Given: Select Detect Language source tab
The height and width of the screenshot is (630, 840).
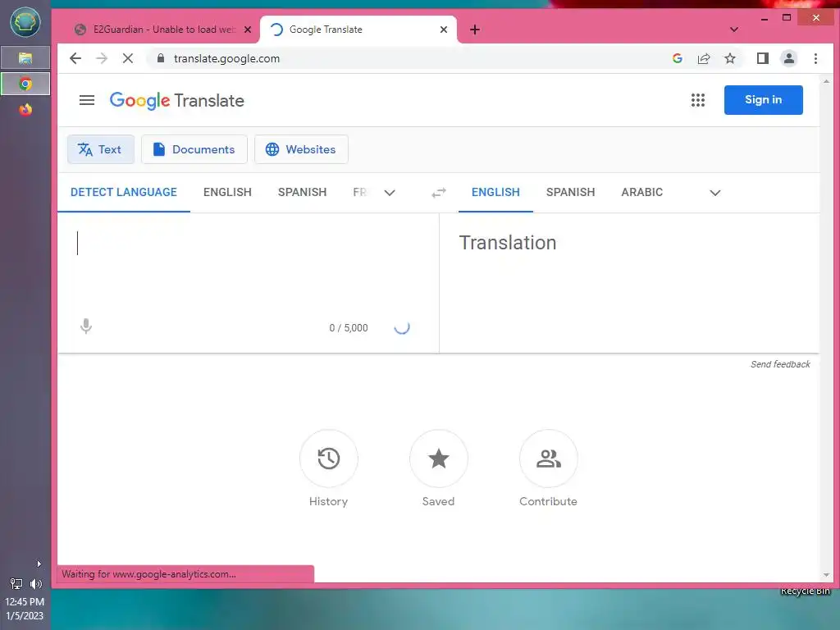Looking at the screenshot, I should 124,192.
